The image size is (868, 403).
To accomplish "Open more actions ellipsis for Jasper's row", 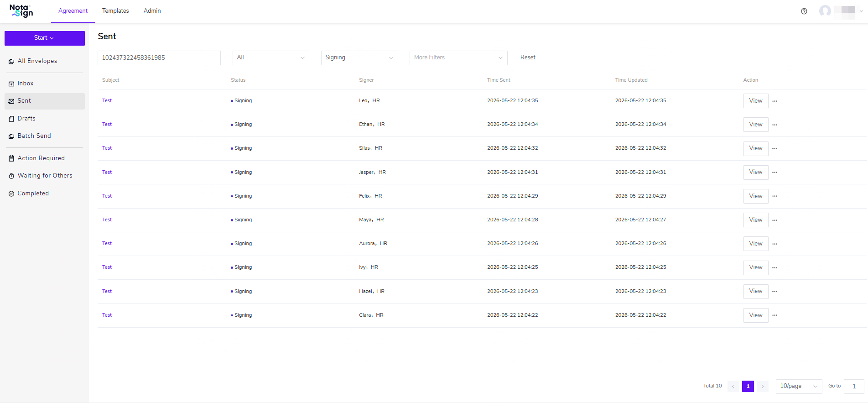I will pos(775,172).
